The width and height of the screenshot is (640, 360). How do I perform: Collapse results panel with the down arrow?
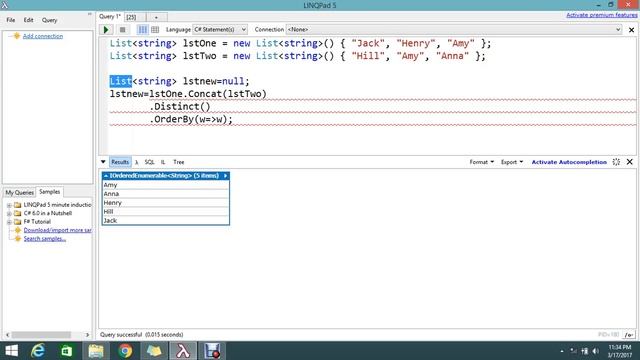coord(103,162)
